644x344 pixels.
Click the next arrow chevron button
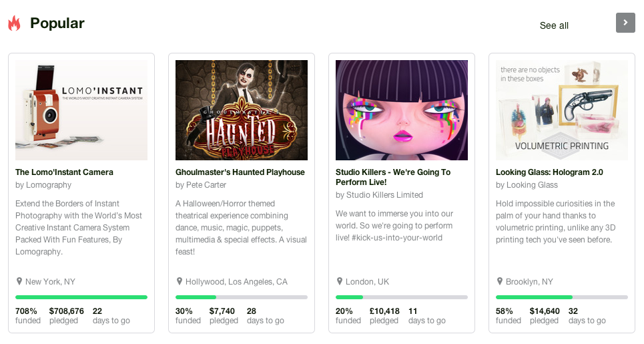pyautogui.click(x=625, y=23)
